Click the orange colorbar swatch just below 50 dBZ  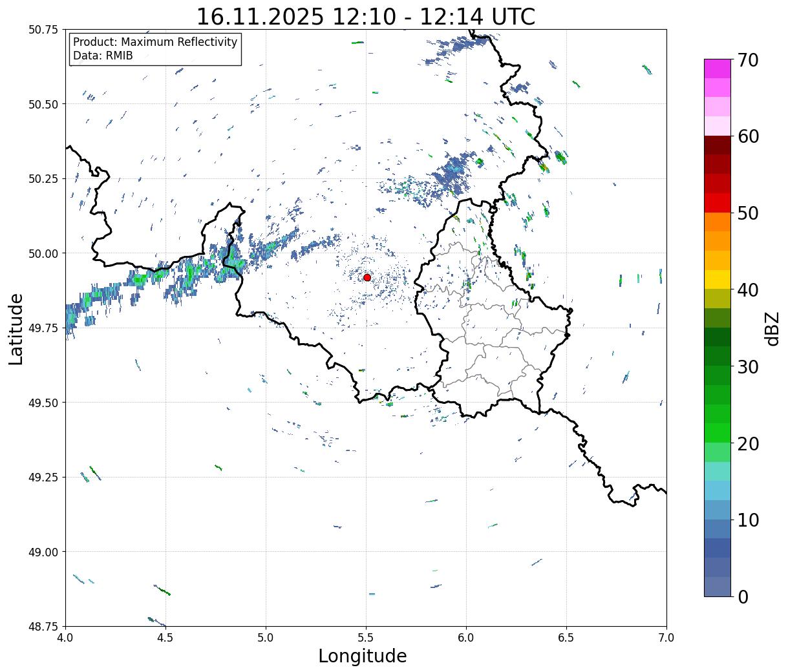[718, 222]
